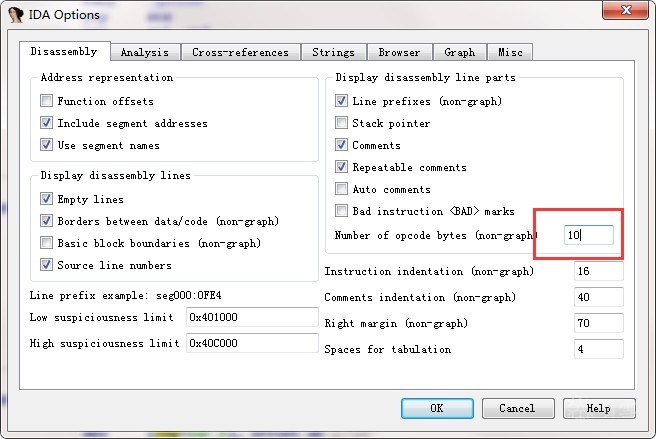Image resolution: width=656 pixels, height=439 pixels.
Task: Click the Spaces for tabulation field
Action: (x=599, y=349)
